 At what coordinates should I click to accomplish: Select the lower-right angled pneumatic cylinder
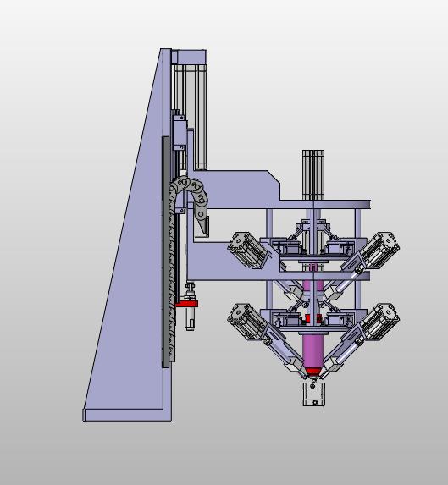(379, 322)
